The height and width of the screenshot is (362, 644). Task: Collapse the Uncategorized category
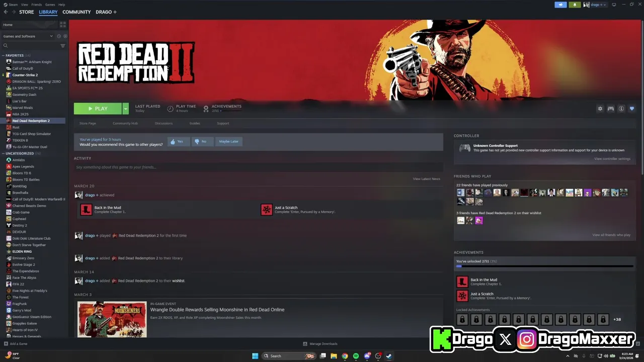pyautogui.click(x=3, y=153)
